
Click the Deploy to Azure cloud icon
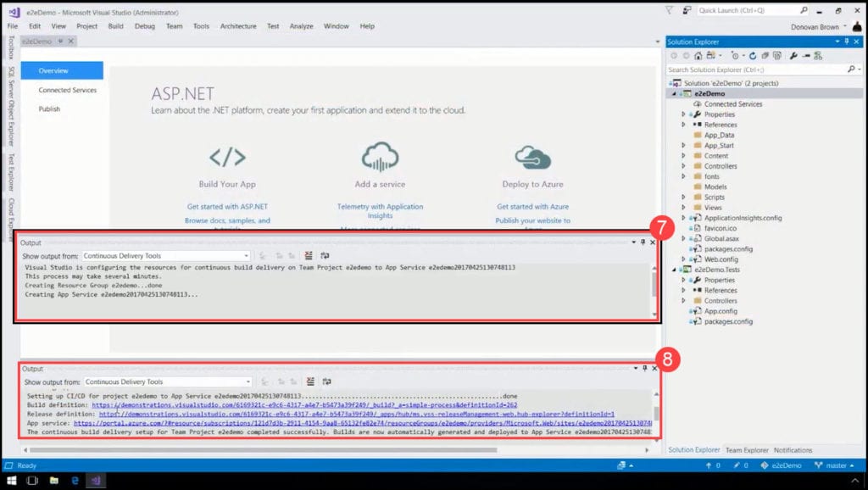532,157
